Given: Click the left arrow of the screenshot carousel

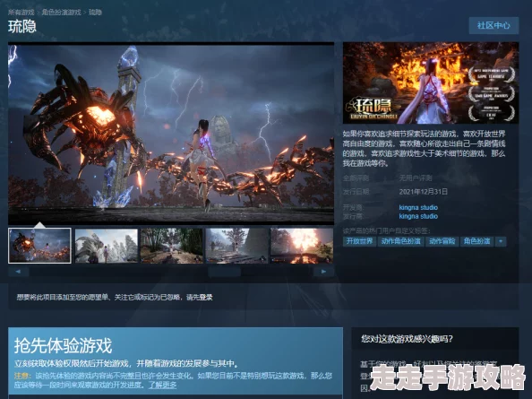Looking at the screenshot, I should point(18,272).
